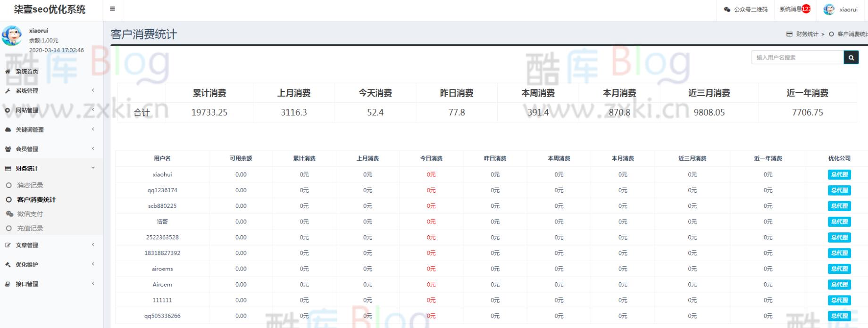The width and height of the screenshot is (868, 328).
Task: Click 用户名 column header
Action: pos(162,158)
